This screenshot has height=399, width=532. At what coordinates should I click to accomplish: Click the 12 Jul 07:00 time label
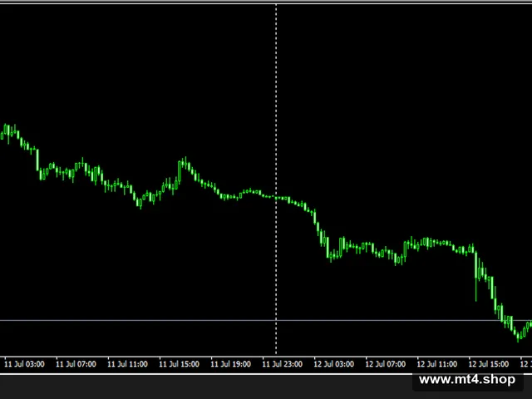point(385,364)
